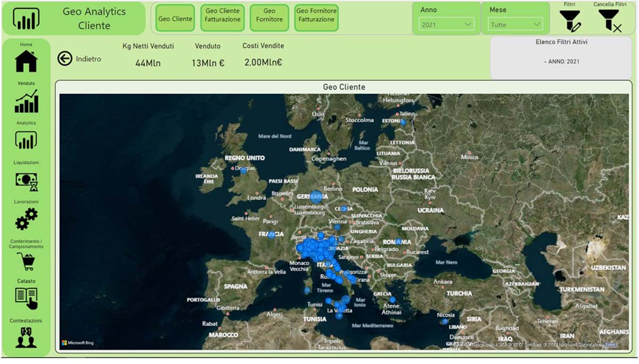Open the Conferimento shopping cart icon
Viewport: 639px width, 364px height.
point(26,261)
